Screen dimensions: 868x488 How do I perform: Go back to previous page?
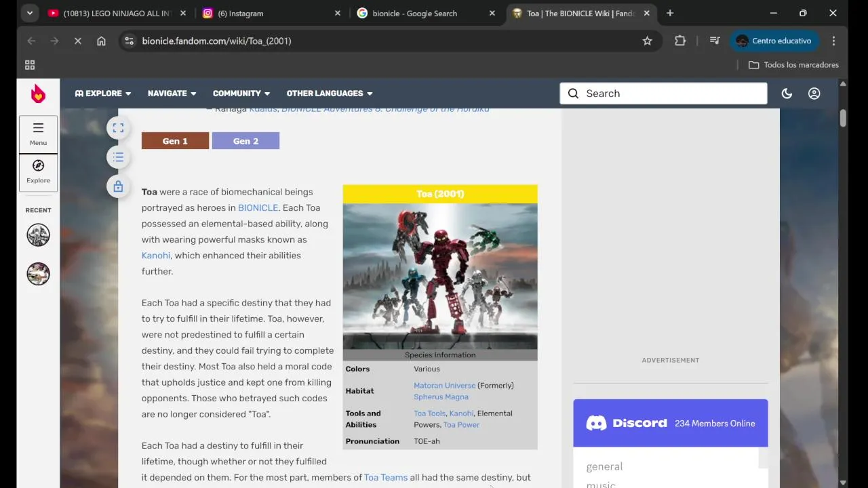[31, 41]
